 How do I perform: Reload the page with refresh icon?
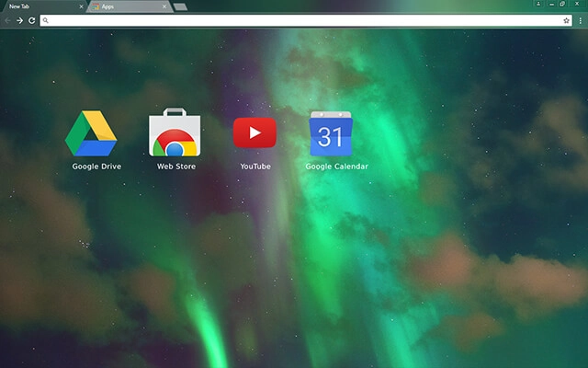(32, 20)
